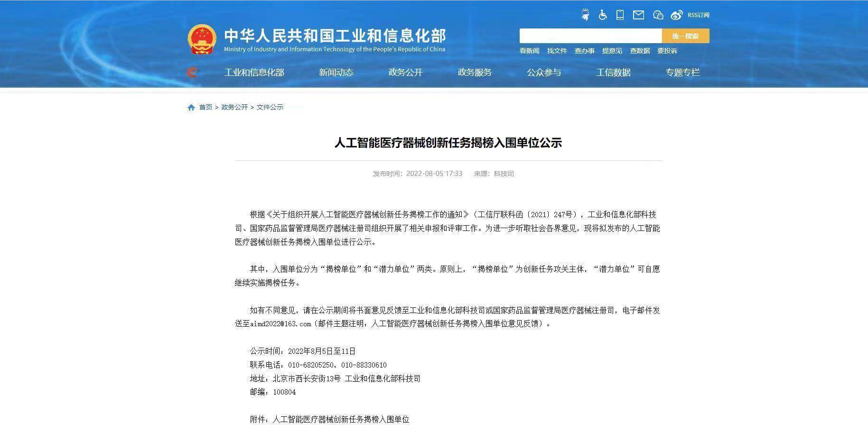Open the 新闻动态 navigation menu

pyautogui.click(x=336, y=73)
